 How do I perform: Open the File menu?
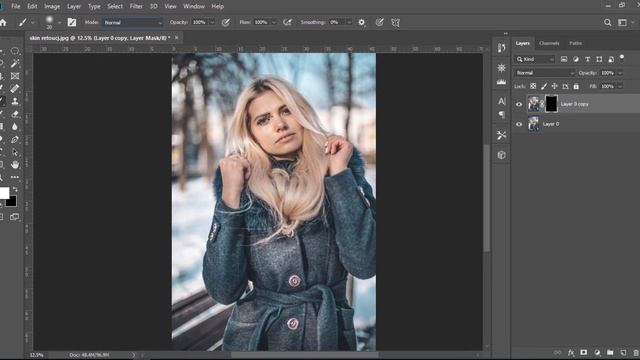(x=16, y=6)
